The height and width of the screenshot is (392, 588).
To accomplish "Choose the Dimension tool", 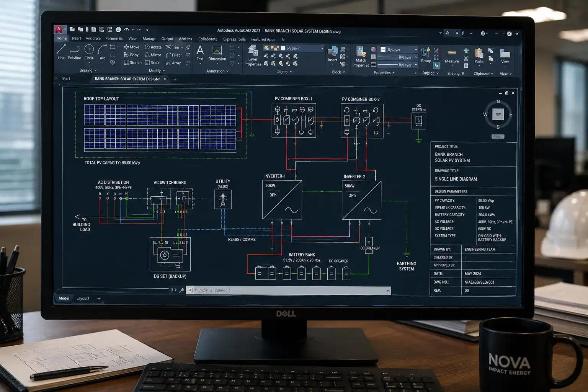I will coord(217,53).
